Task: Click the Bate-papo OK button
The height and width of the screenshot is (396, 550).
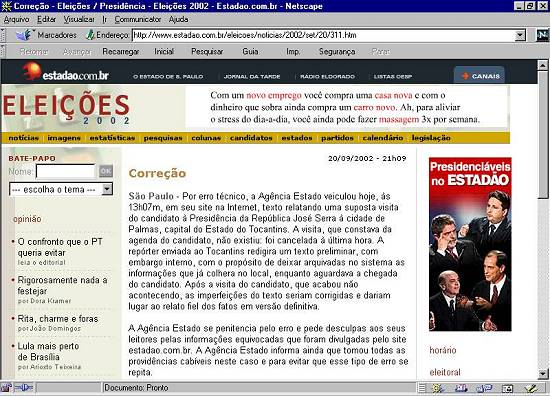Action: pos(106,171)
